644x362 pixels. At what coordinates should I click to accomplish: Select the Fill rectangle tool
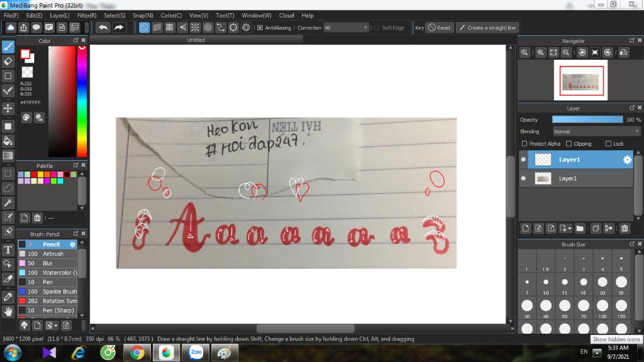(8, 126)
